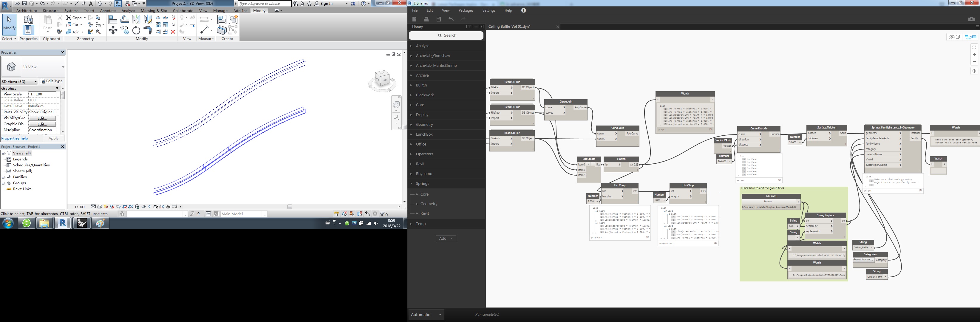Image resolution: width=980 pixels, height=322 pixels.
Task: Switch to the Dynamo graph view
Action: 970,37
